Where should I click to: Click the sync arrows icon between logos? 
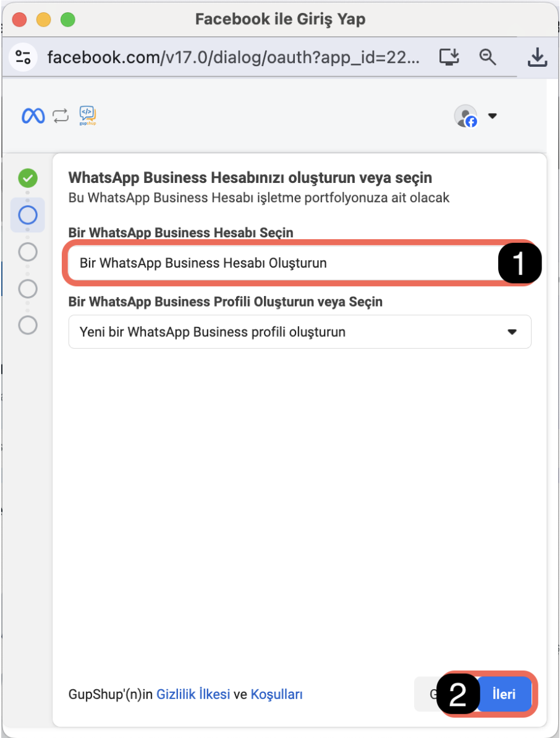[61, 116]
